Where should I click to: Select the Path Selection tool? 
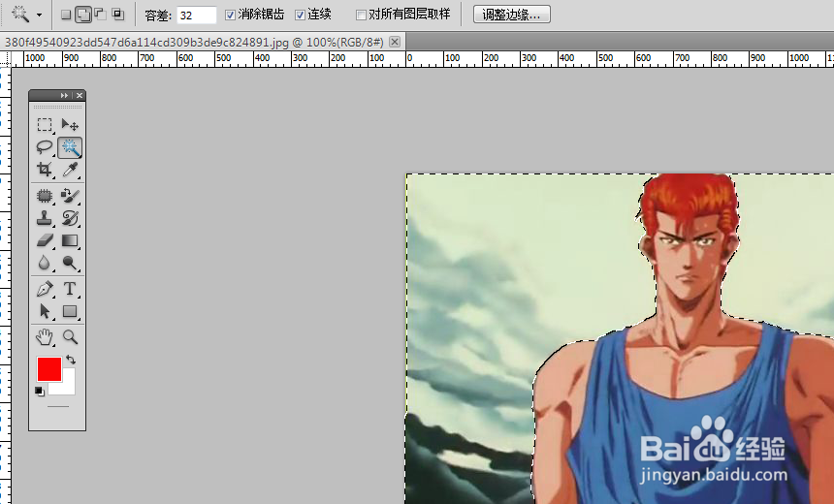coord(45,311)
